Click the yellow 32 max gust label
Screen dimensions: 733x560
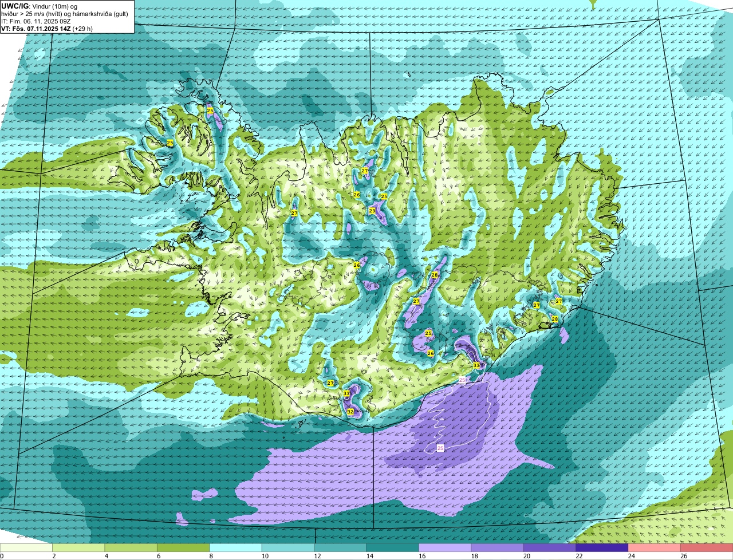pyautogui.click(x=350, y=412)
